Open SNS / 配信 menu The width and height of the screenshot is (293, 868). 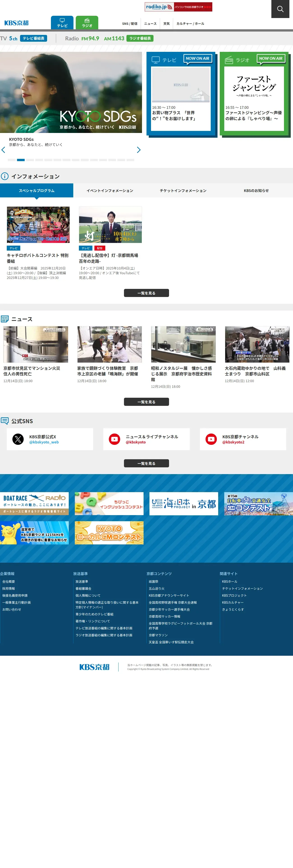coord(129,24)
